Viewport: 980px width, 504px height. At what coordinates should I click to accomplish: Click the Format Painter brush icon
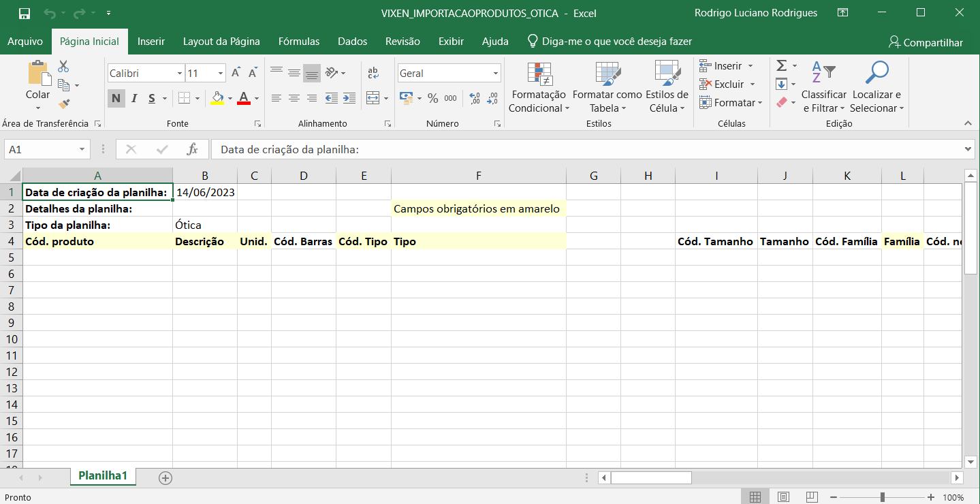[64, 104]
